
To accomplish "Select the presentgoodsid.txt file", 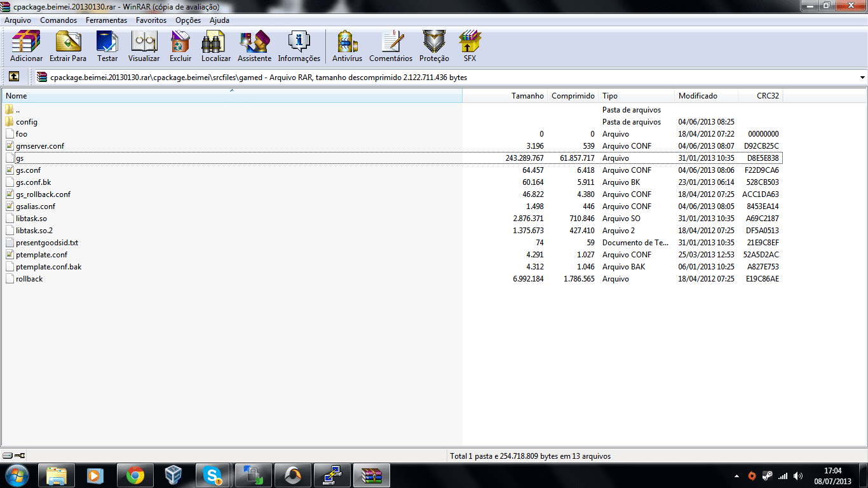I will tap(47, 243).
